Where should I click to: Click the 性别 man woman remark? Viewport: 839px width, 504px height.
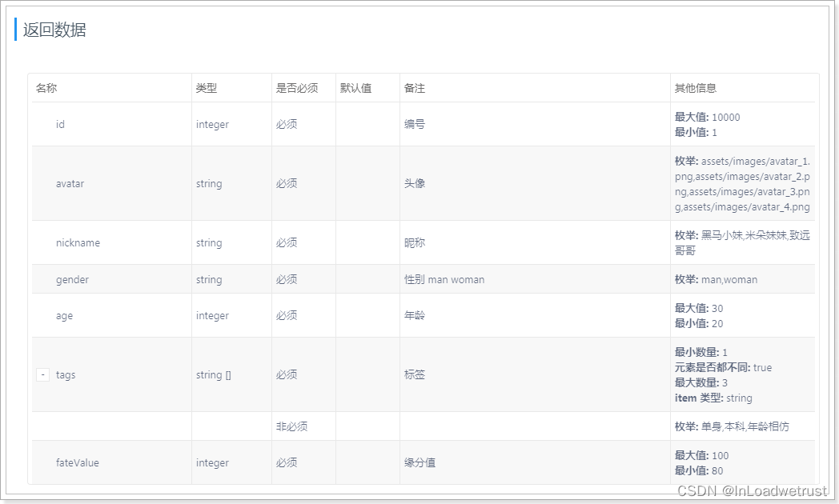pyautogui.click(x=444, y=279)
